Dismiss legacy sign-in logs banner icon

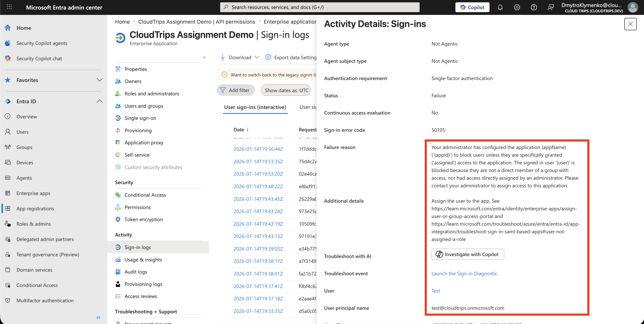pos(224,75)
